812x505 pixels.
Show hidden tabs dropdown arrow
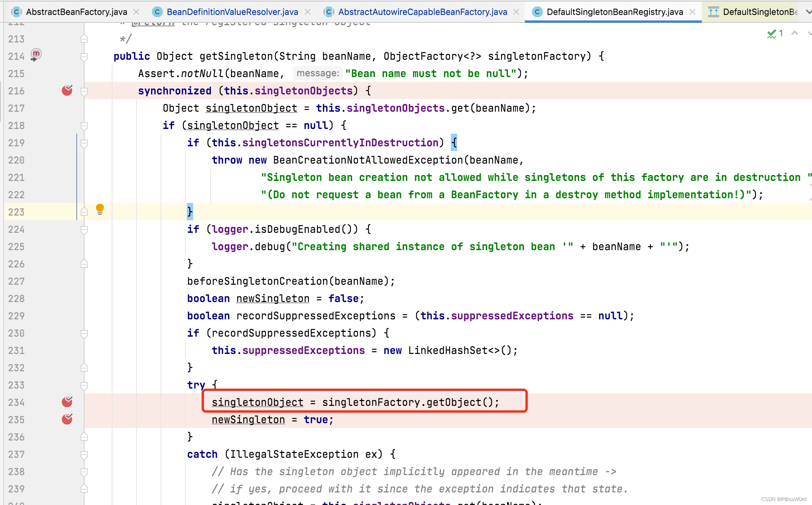click(x=808, y=12)
